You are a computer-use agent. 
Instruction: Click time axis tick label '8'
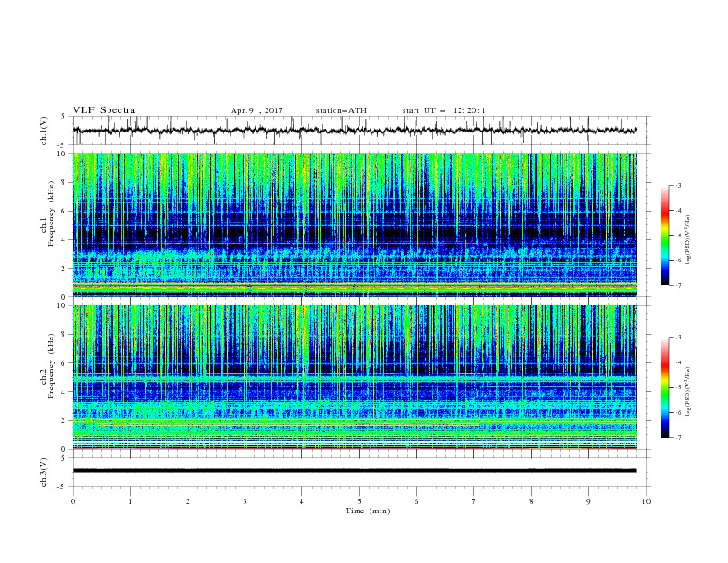531,501
